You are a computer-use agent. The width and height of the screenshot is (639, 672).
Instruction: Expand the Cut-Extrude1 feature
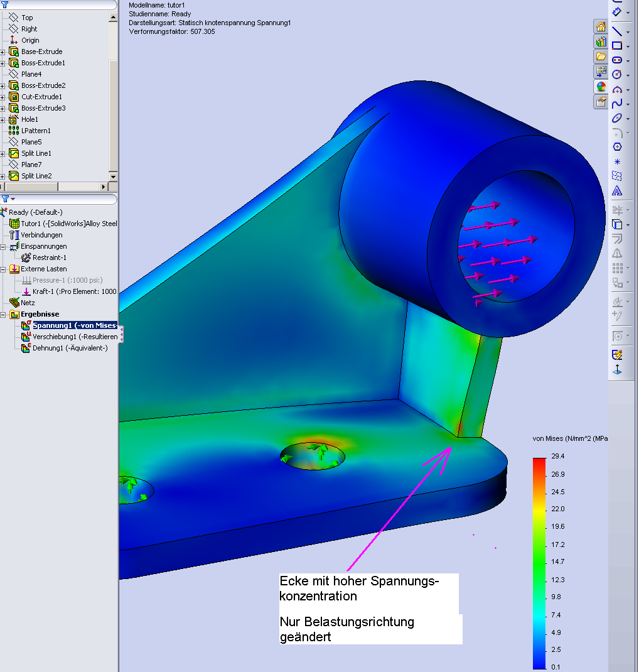pyautogui.click(x=3, y=97)
